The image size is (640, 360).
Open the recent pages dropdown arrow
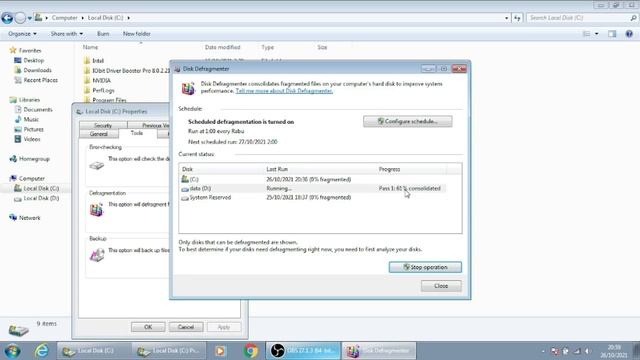[30, 18]
